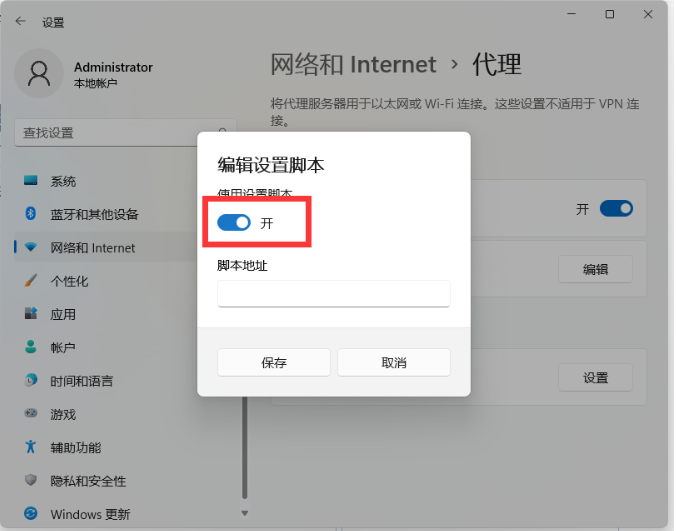Minimize the settings window
Screen dimensions: 676x531
[x=572, y=14]
